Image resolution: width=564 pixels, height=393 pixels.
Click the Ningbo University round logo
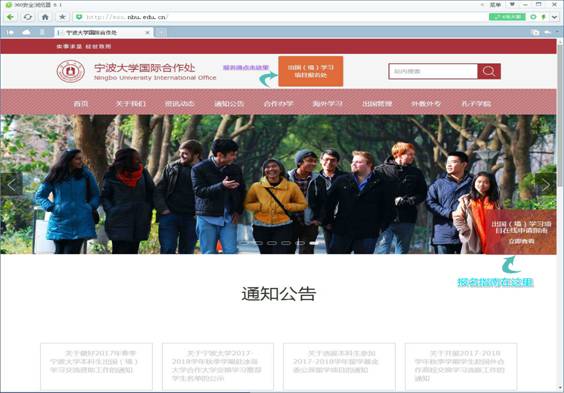(x=70, y=71)
